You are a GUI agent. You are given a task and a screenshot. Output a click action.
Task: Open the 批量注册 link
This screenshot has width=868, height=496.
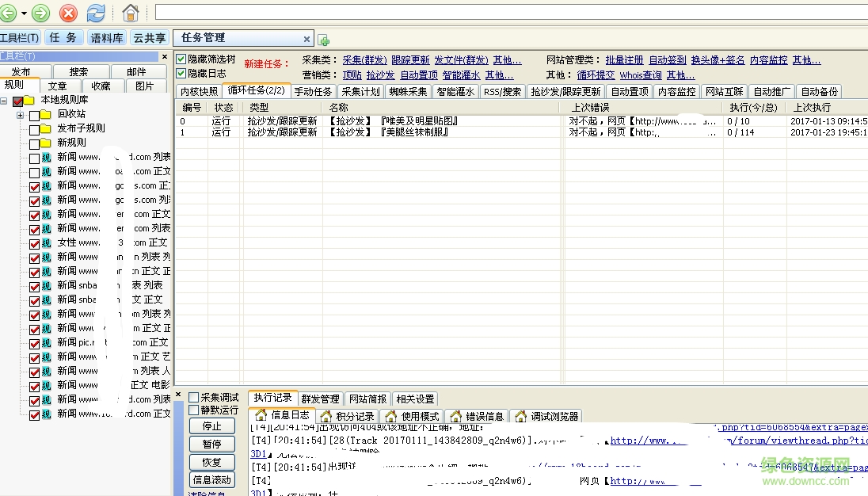coord(624,60)
